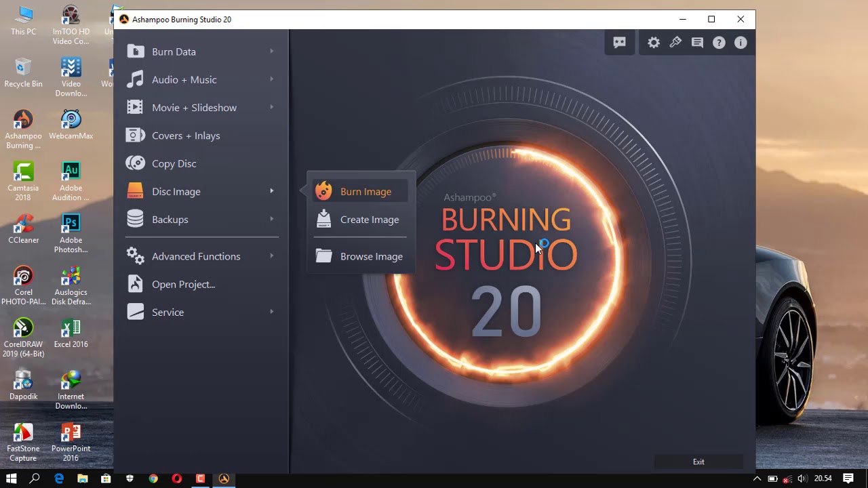This screenshot has height=488, width=868.
Task: Open settings via the gear icon
Action: 654,43
